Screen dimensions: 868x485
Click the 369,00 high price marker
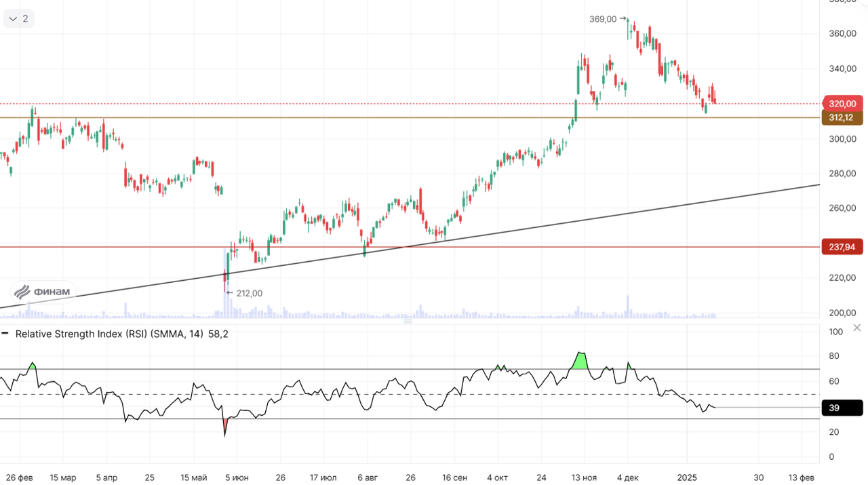click(603, 19)
